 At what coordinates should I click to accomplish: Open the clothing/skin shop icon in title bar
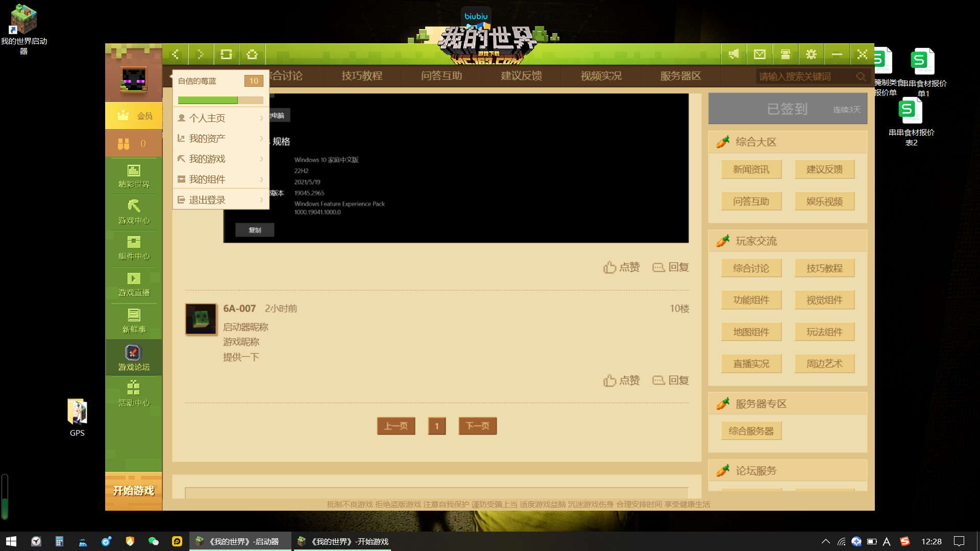tap(786, 54)
